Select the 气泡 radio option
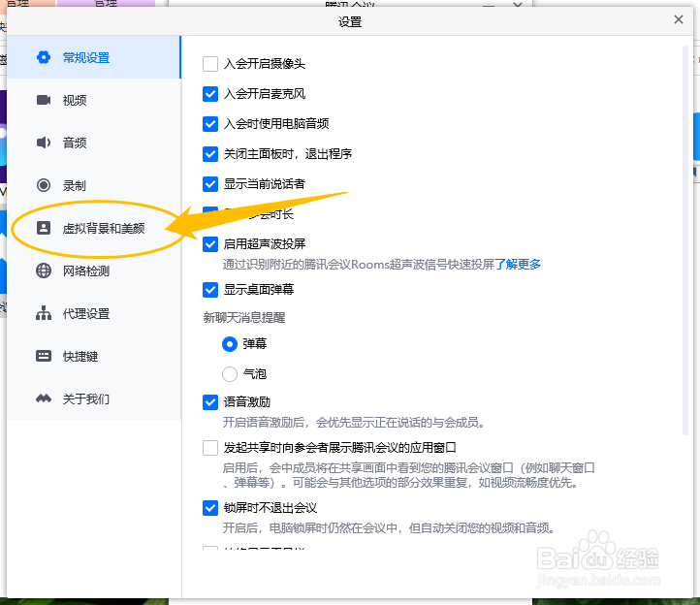Image resolution: width=700 pixels, height=605 pixels. pyautogui.click(x=230, y=374)
